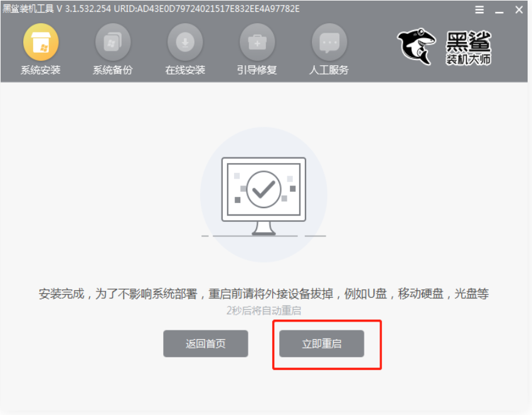Image resolution: width=532 pixels, height=415 pixels.
Task: Select the yellow 系统安装 store icon
Action: tap(41, 42)
